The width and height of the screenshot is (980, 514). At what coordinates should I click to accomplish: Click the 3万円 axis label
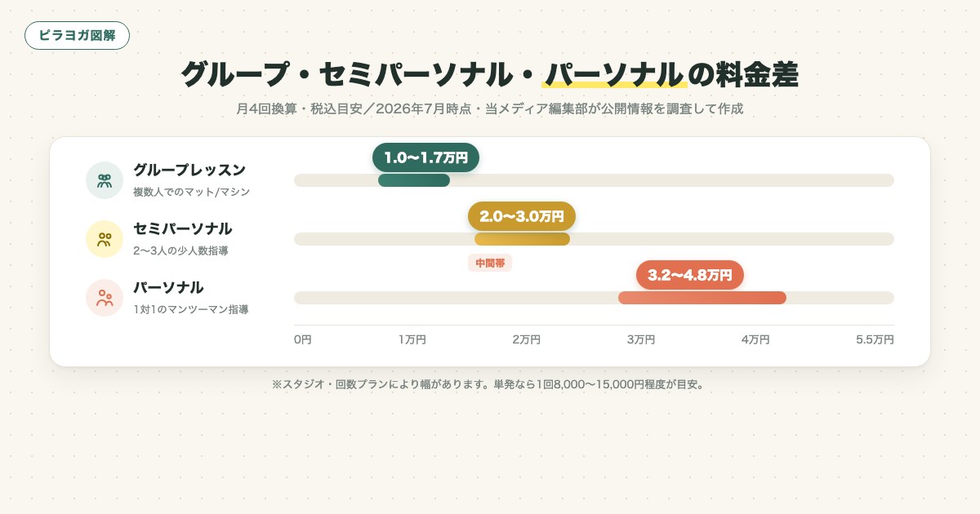[641, 339]
